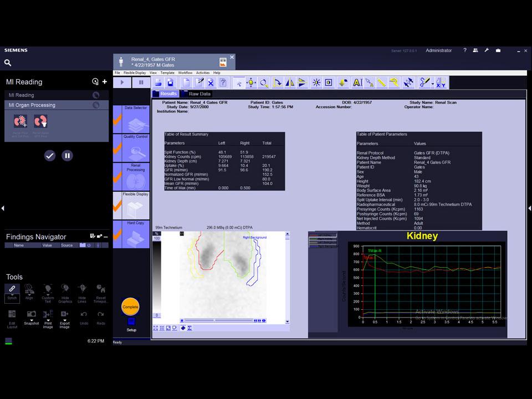The image size is (532, 399).
Task: Click the round checkmark button in left panel
Action: click(x=50, y=156)
